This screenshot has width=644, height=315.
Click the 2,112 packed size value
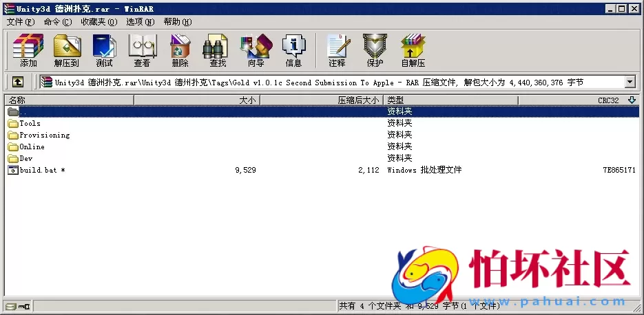(x=368, y=170)
